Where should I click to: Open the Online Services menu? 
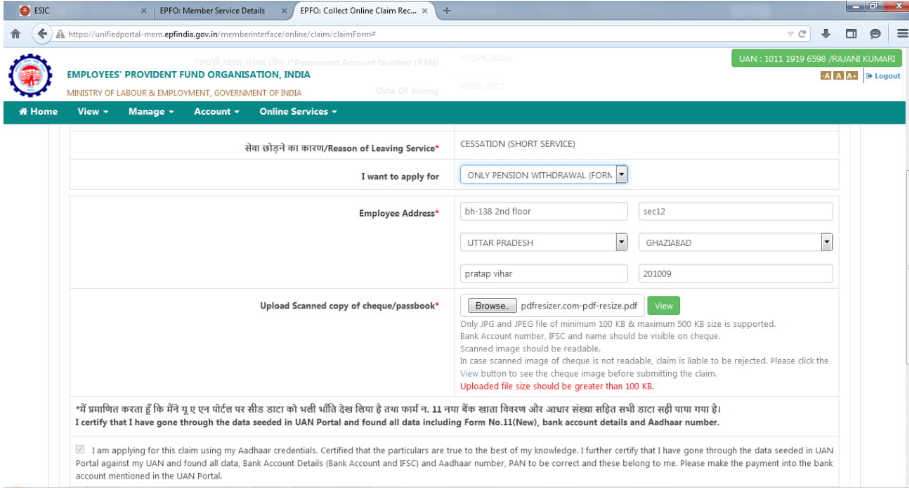pos(298,112)
